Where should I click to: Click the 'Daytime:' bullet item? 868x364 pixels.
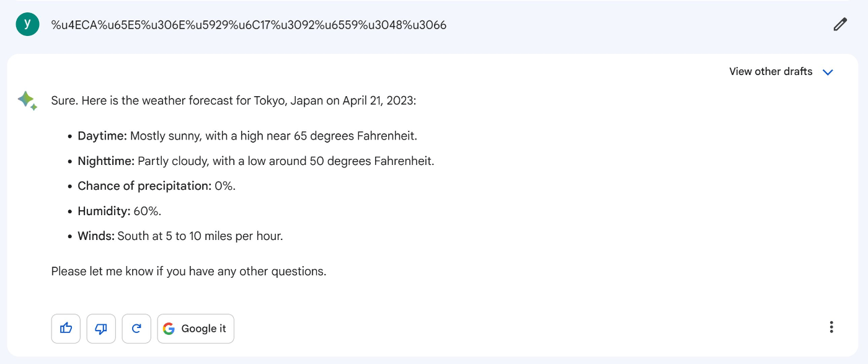click(247, 136)
